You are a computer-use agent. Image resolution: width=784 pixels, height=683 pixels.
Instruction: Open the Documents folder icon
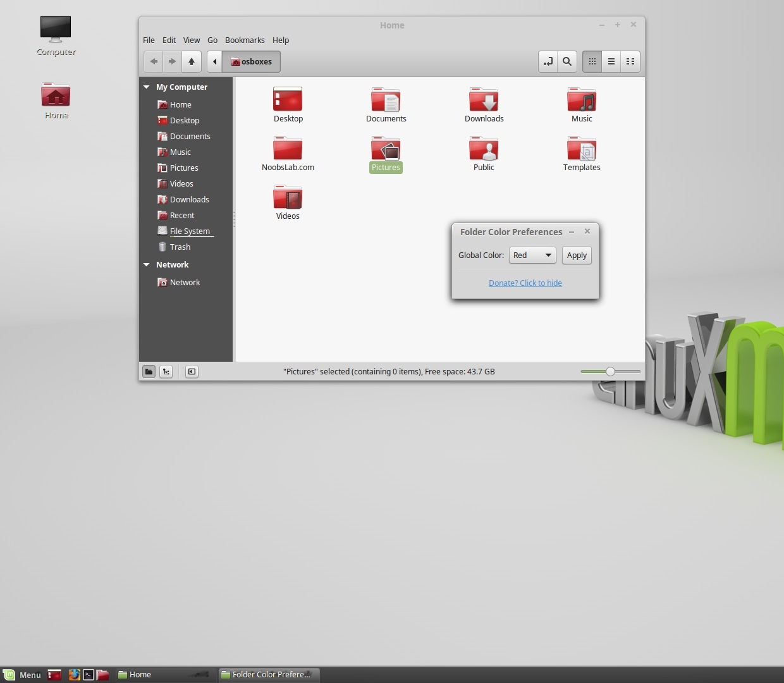pos(386,100)
